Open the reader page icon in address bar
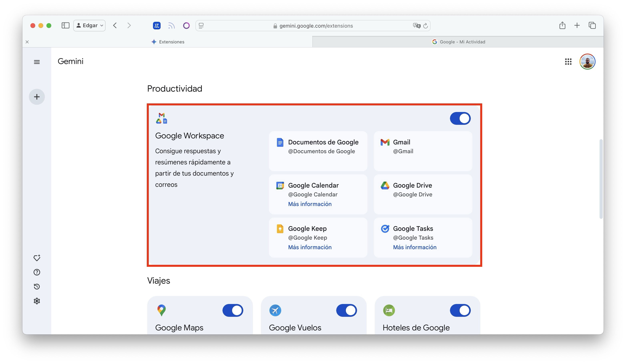The image size is (626, 364). click(x=201, y=26)
